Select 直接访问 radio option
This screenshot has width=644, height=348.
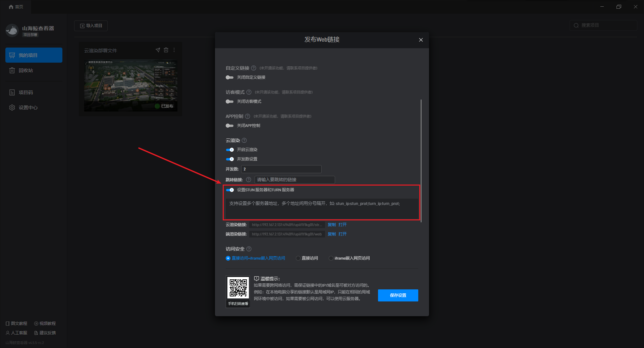click(x=298, y=258)
